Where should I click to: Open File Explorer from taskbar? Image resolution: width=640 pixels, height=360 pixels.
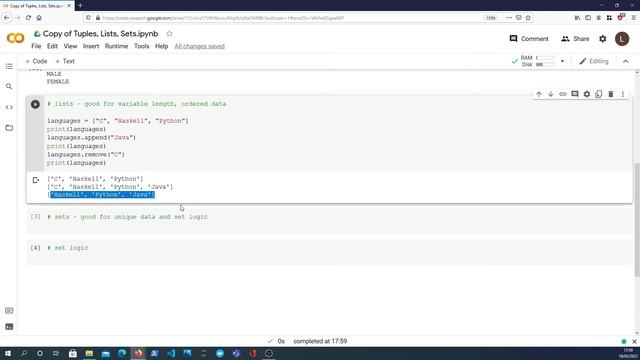(x=89, y=353)
